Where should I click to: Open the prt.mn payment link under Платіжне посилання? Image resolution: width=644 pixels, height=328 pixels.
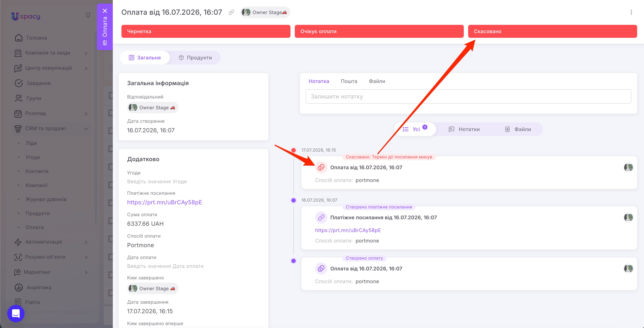(165, 202)
